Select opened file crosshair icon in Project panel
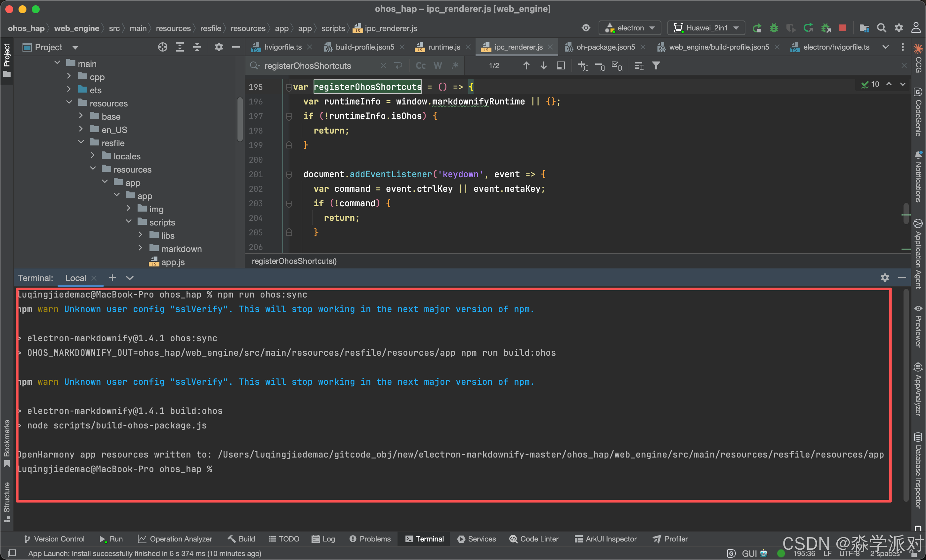Screen dimensions: 926x560 (162, 47)
